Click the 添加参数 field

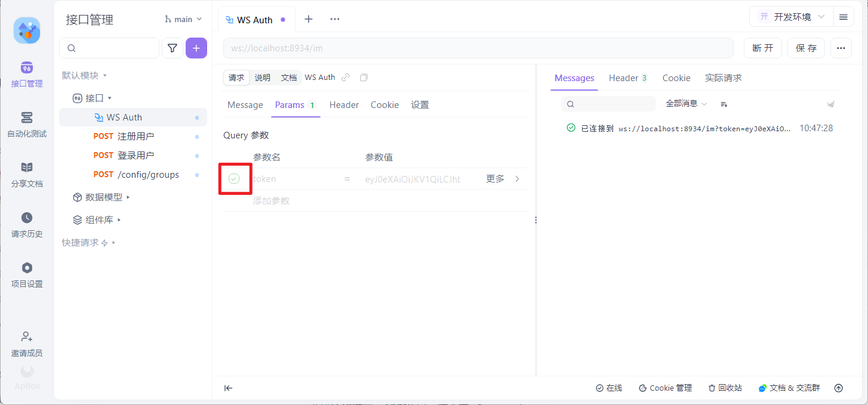272,201
